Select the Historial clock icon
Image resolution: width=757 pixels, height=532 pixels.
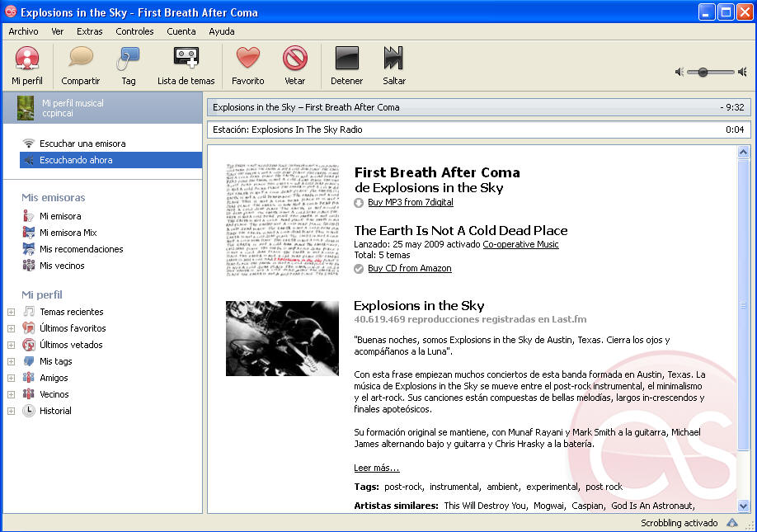pyautogui.click(x=29, y=411)
